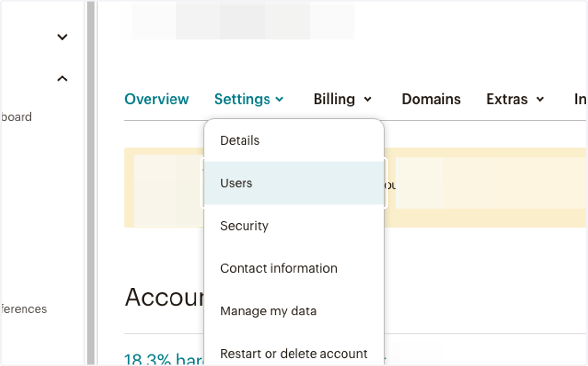This screenshot has width=588, height=366.
Task: Open the Overview tab
Action: tap(156, 99)
